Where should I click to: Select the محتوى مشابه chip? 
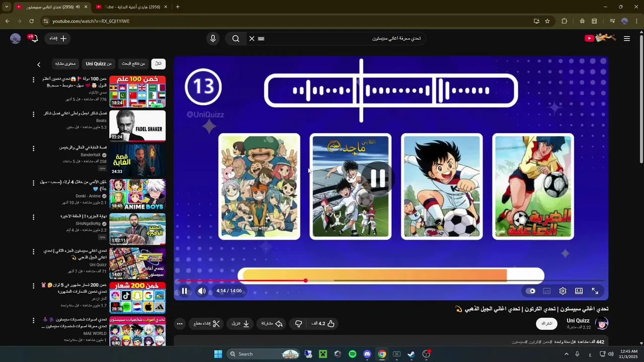tap(65, 64)
